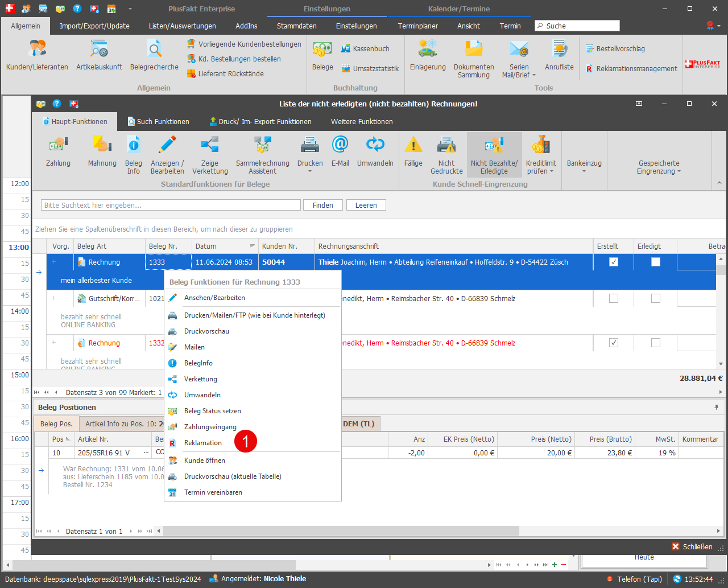Open Artikelauskunft tool
The height and width of the screenshot is (588, 728).
(x=99, y=56)
